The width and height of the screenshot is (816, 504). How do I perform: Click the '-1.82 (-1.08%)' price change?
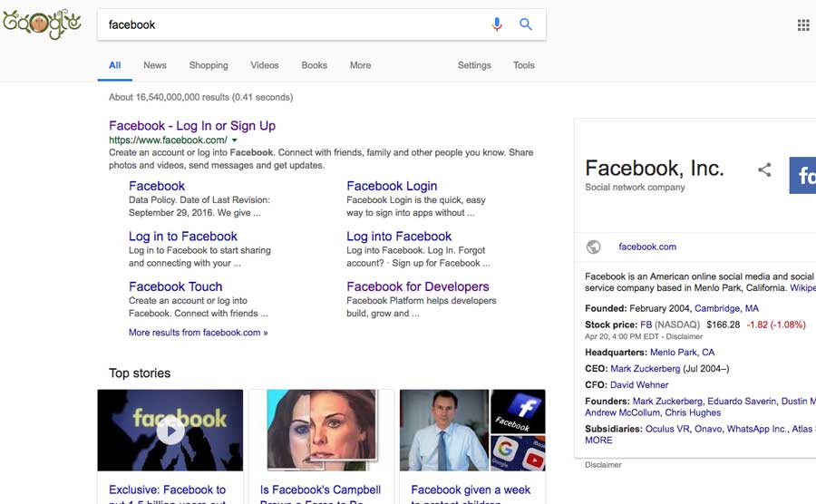776,325
